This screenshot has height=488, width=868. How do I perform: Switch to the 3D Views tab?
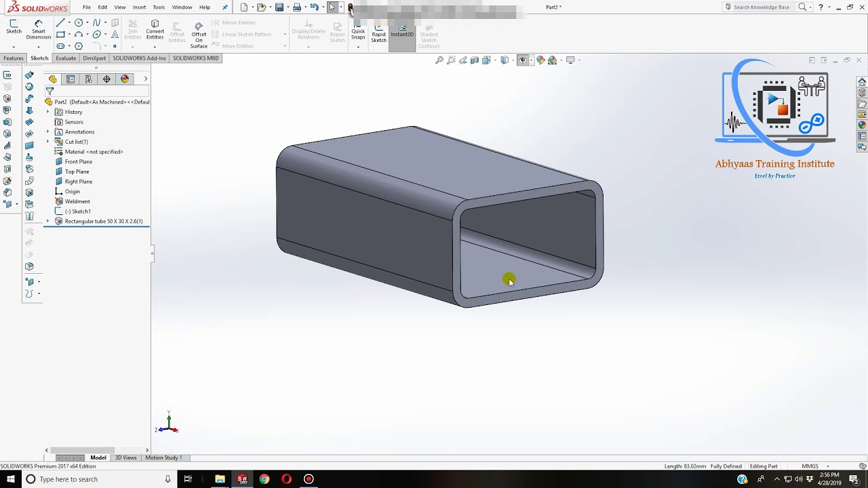tap(125, 457)
